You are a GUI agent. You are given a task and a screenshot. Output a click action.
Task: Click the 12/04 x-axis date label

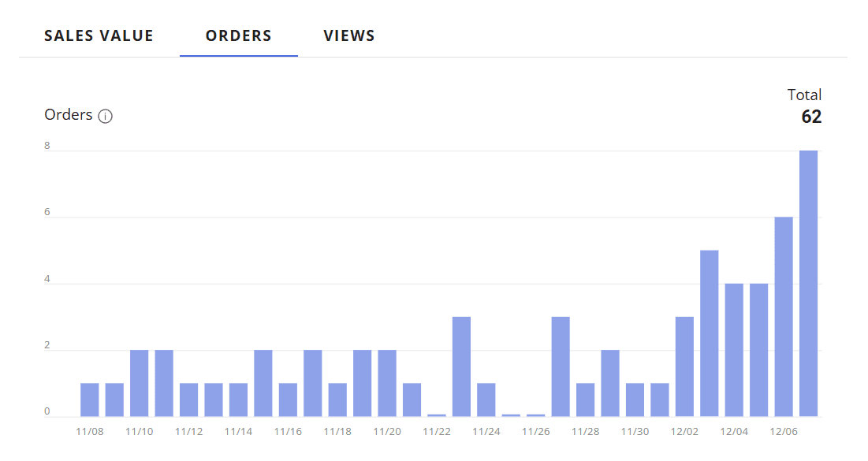(x=734, y=432)
